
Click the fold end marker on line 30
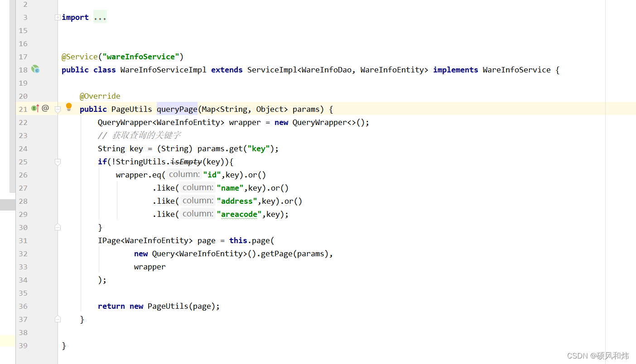coord(58,227)
